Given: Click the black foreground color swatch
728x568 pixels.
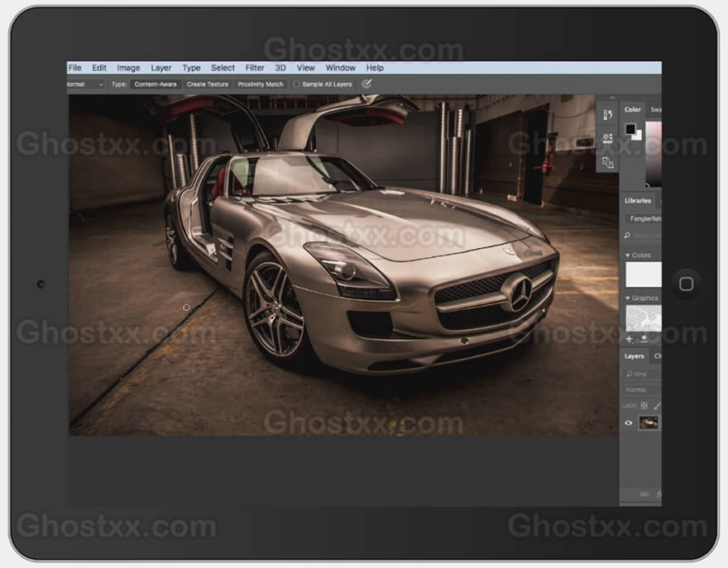Looking at the screenshot, I should pos(630,128).
